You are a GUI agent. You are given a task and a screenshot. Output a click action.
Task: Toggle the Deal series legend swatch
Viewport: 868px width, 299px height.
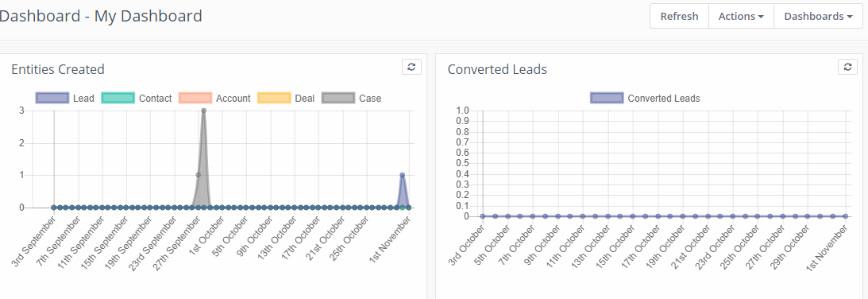(x=275, y=98)
